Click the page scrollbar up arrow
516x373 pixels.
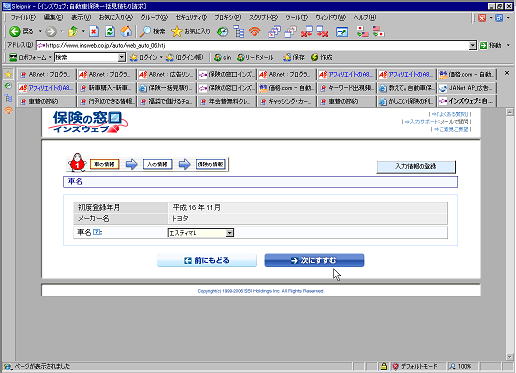pos(509,112)
